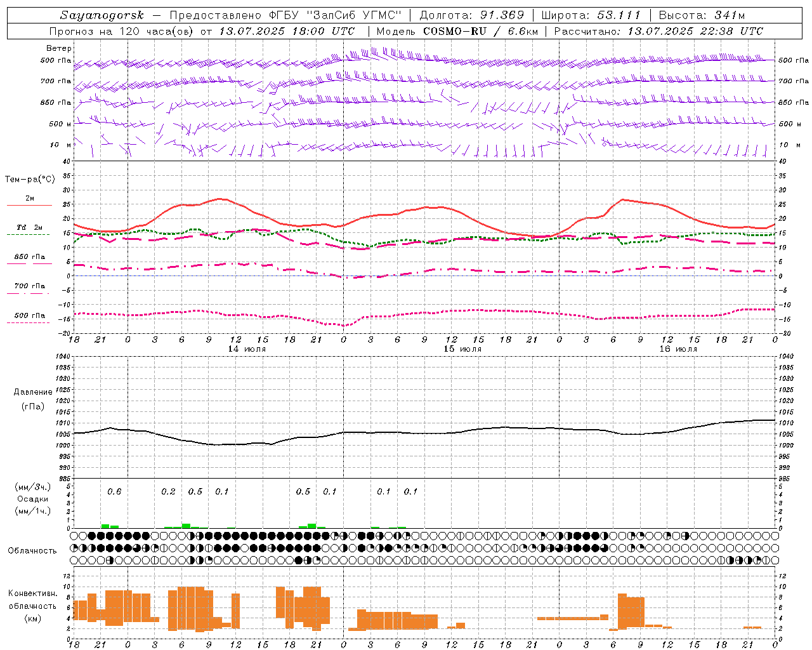Select the 'Прогноз на 120 часа(ов)' forecast start text
The width and height of the screenshot is (812, 650).
coord(122,31)
